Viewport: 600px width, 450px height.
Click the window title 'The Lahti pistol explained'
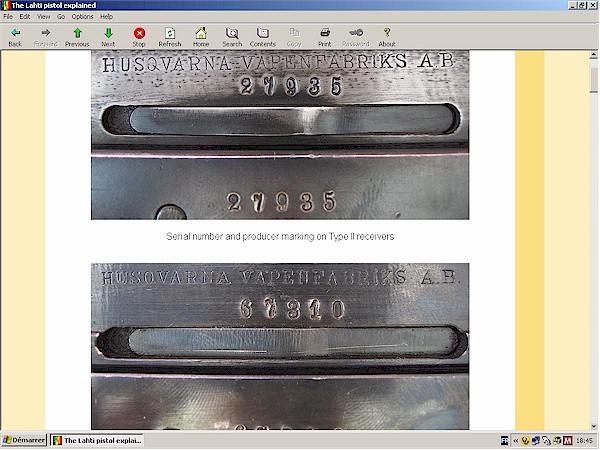point(54,5)
